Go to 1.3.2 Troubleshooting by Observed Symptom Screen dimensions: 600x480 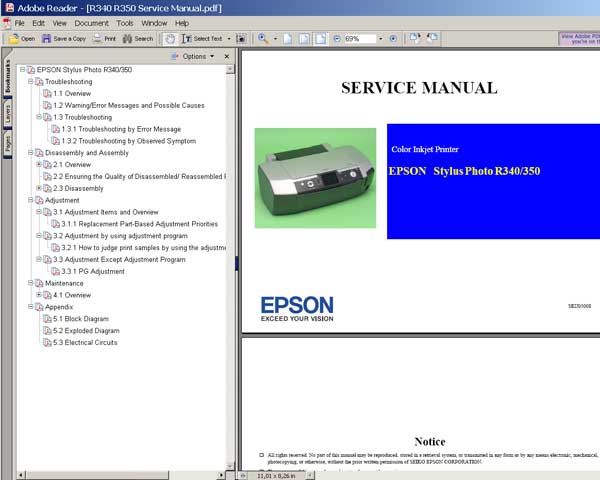129,141
